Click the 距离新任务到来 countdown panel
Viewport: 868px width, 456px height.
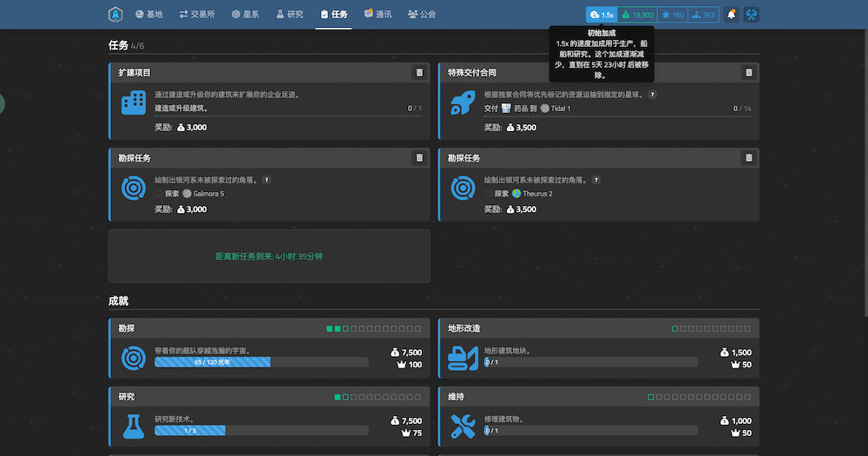point(269,256)
